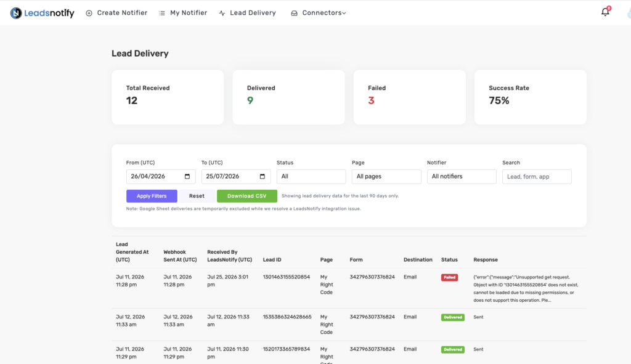Click Sent response for lead 1535386324628665
Viewport: 631px width, 364px height.
[478, 317]
